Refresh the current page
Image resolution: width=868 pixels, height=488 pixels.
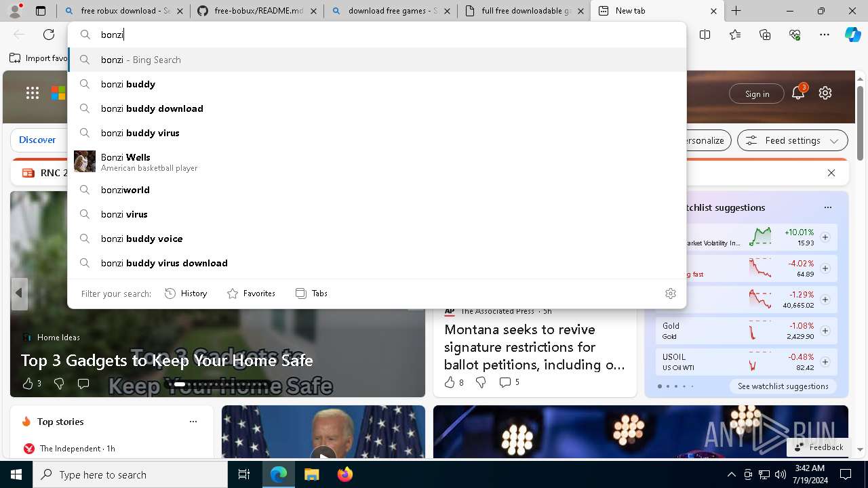[x=49, y=35]
